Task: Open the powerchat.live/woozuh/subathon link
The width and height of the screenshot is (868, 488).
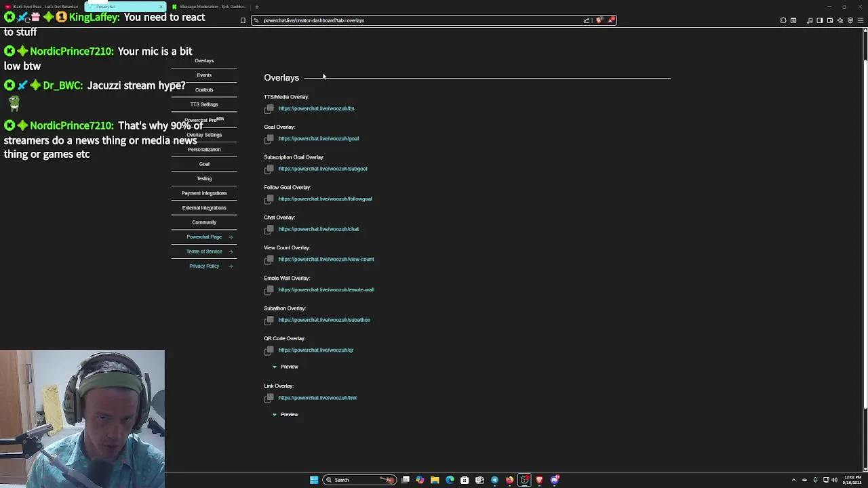Action: coord(324,320)
